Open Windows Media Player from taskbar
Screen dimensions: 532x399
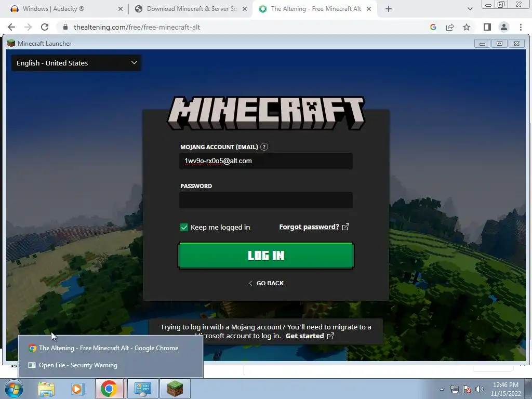click(77, 389)
